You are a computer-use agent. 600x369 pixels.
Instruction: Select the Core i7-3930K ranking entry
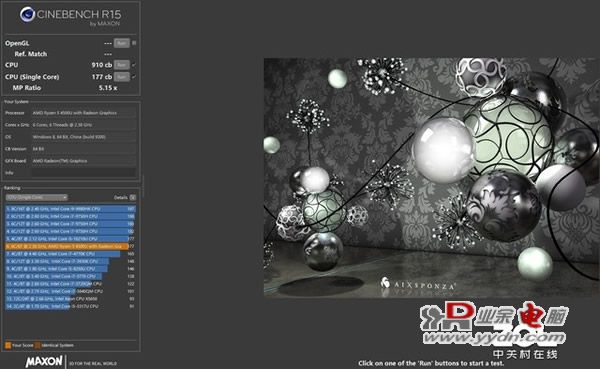(70, 261)
